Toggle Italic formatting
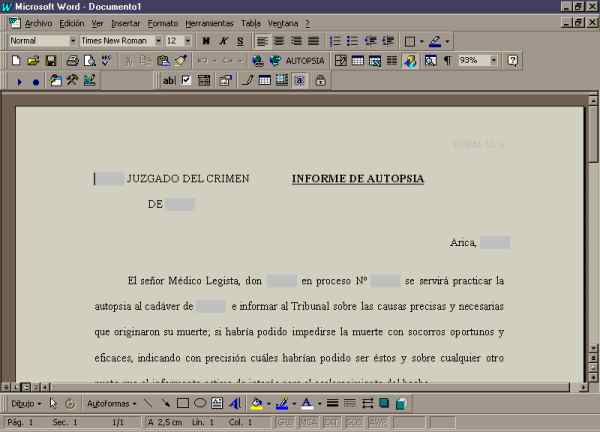This screenshot has width=600, height=432. [x=222, y=41]
